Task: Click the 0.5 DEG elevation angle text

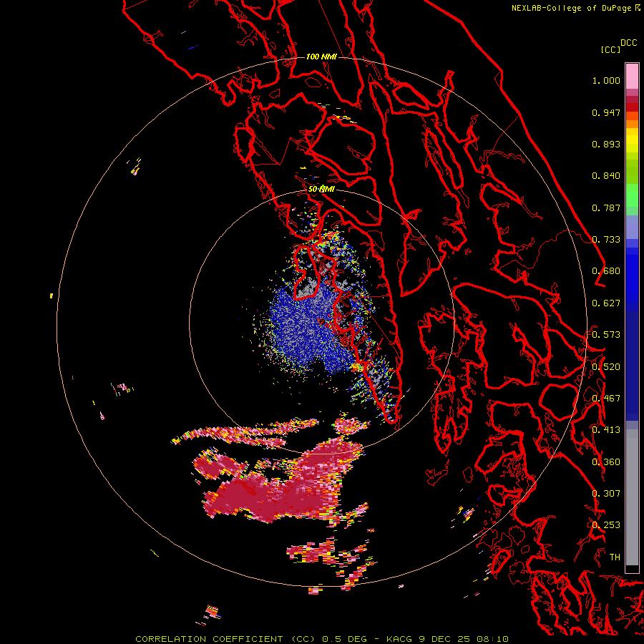Action: click(x=345, y=639)
